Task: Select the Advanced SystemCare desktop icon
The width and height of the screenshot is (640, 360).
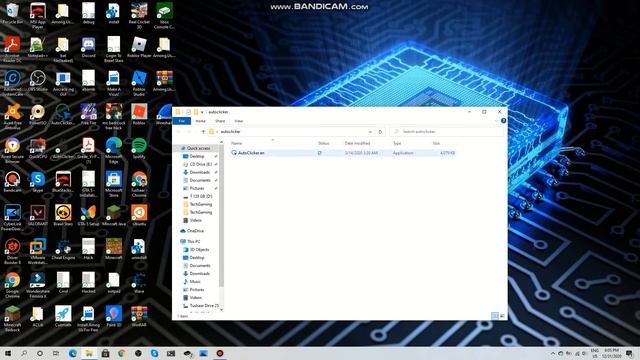Action: click(x=12, y=83)
